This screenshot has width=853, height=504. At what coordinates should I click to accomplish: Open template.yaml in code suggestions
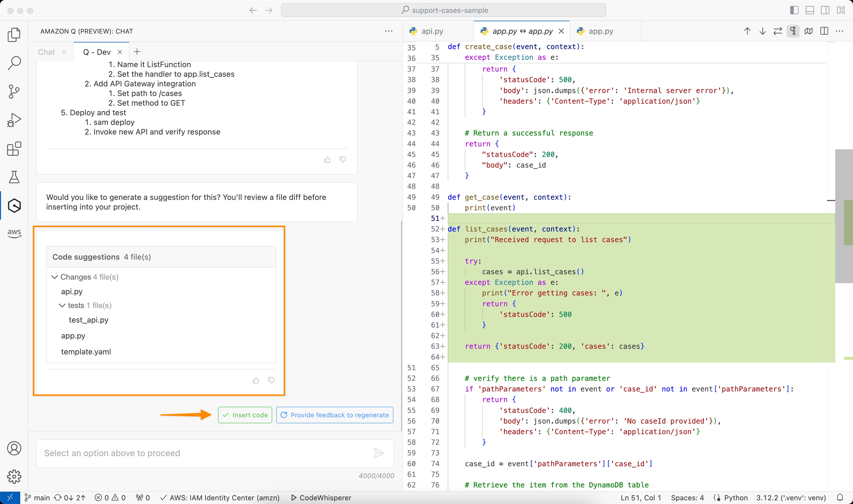[x=86, y=352]
